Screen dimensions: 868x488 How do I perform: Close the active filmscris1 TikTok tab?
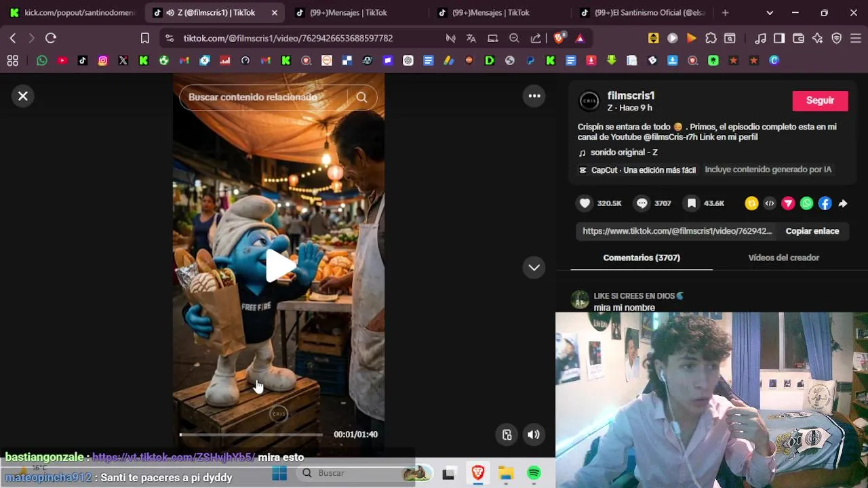point(274,12)
